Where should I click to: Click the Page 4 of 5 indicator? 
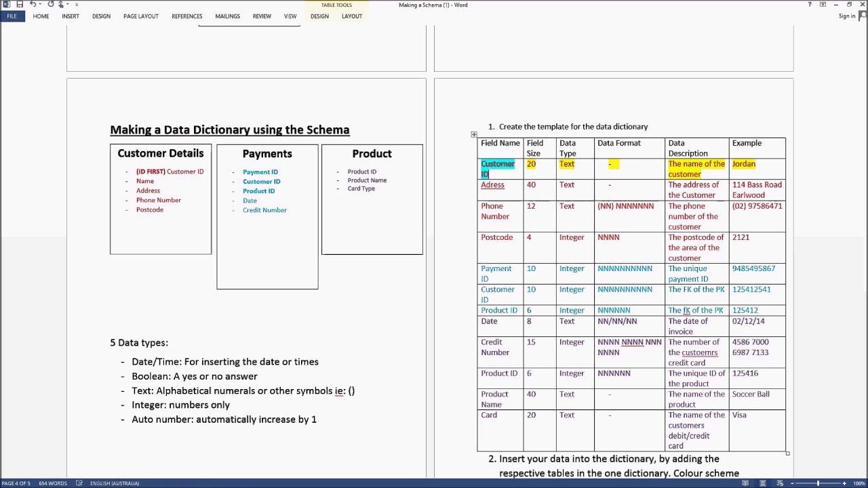point(16,483)
